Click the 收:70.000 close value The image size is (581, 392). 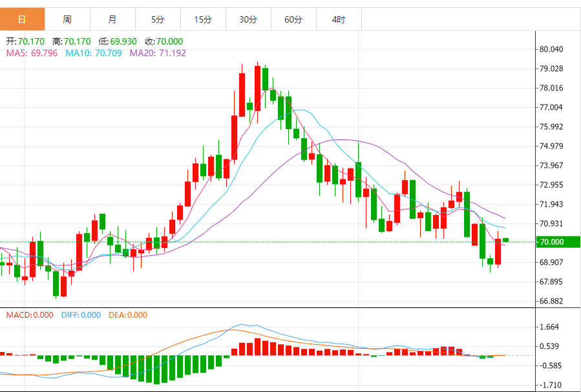164,41
